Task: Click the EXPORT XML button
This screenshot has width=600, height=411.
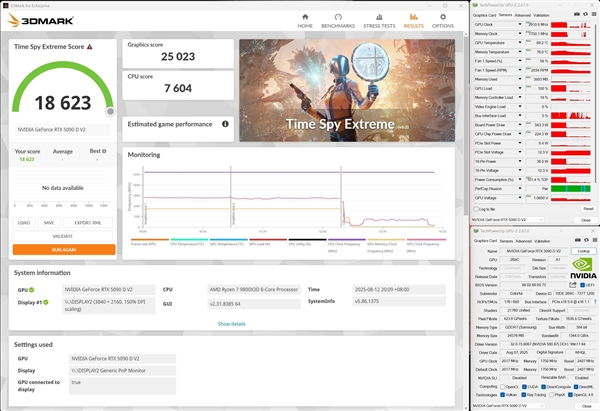Action: pyautogui.click(x=88, y=223)
